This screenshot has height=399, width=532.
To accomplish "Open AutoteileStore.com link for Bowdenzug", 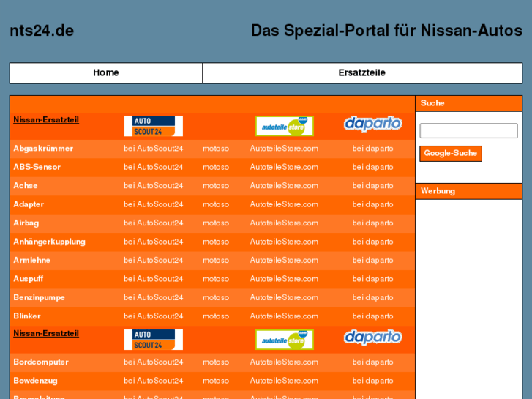I will tap(285, 381).
